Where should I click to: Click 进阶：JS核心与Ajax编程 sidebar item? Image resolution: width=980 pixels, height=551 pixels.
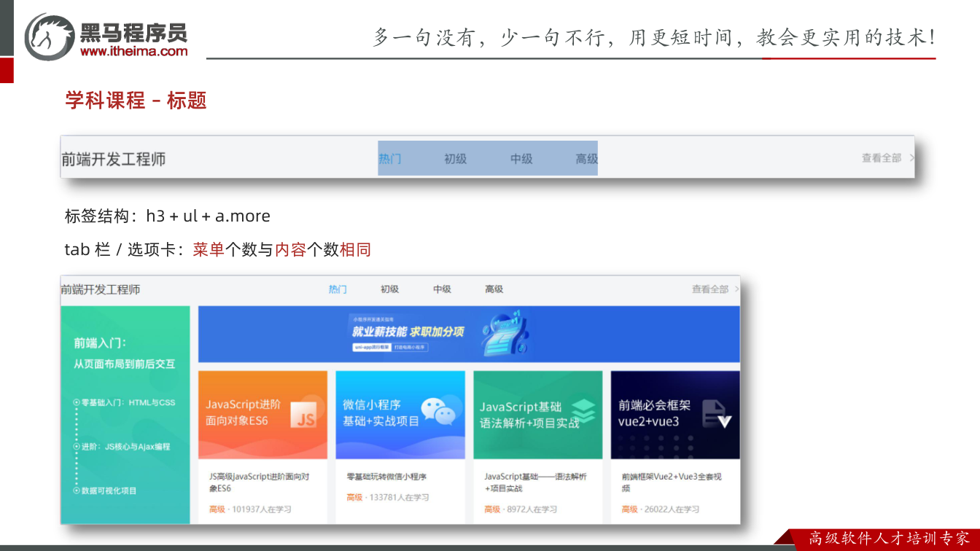click(126, 447)
